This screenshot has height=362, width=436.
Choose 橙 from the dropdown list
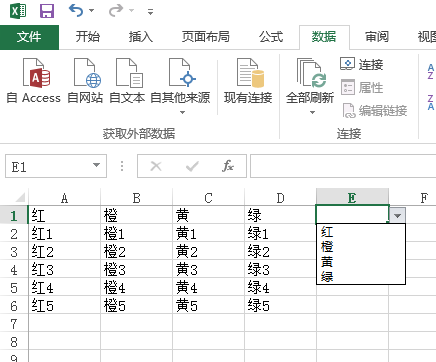pyautogui.click(x=361, y=247)
